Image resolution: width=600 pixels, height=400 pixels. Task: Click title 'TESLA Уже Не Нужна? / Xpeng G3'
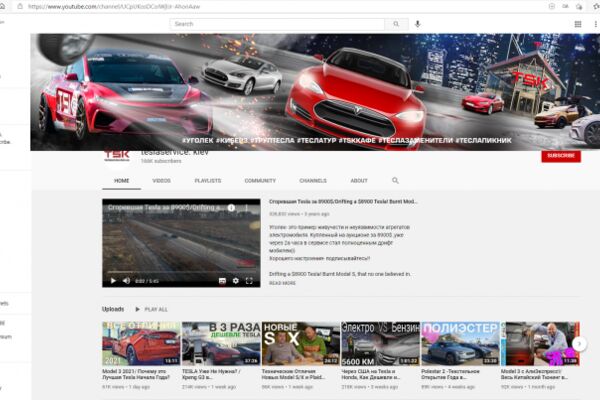point(211,374)
